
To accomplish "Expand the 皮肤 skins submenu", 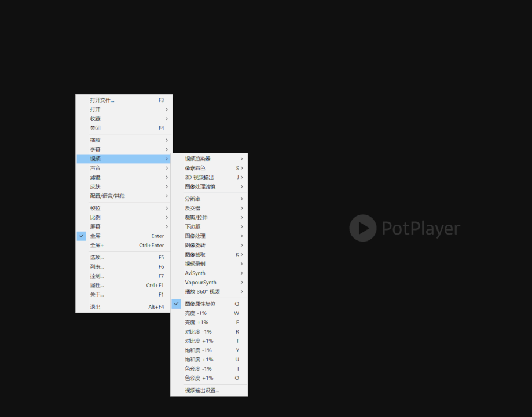I will 124,186.
